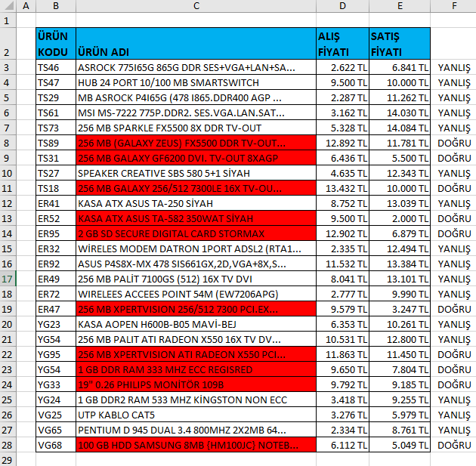Select row 29 header
476x466 pixels.
[x=8, y=460]
